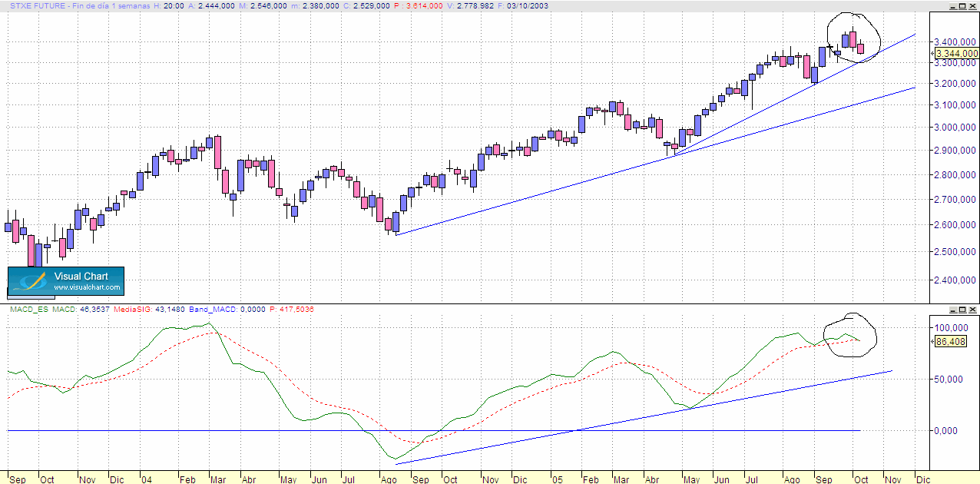
Task: Click the 'MACD: 46,3537' reading
Action: (x=80, y=309)
